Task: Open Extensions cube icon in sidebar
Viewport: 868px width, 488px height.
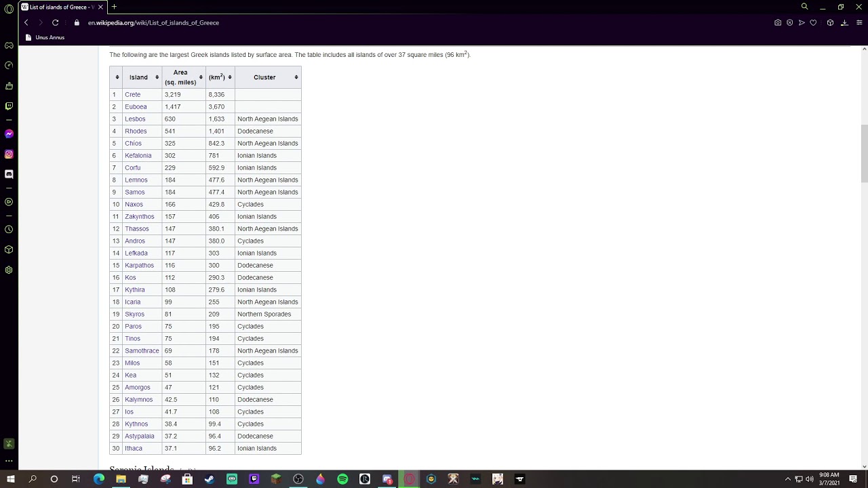Action: click(9, 249)
